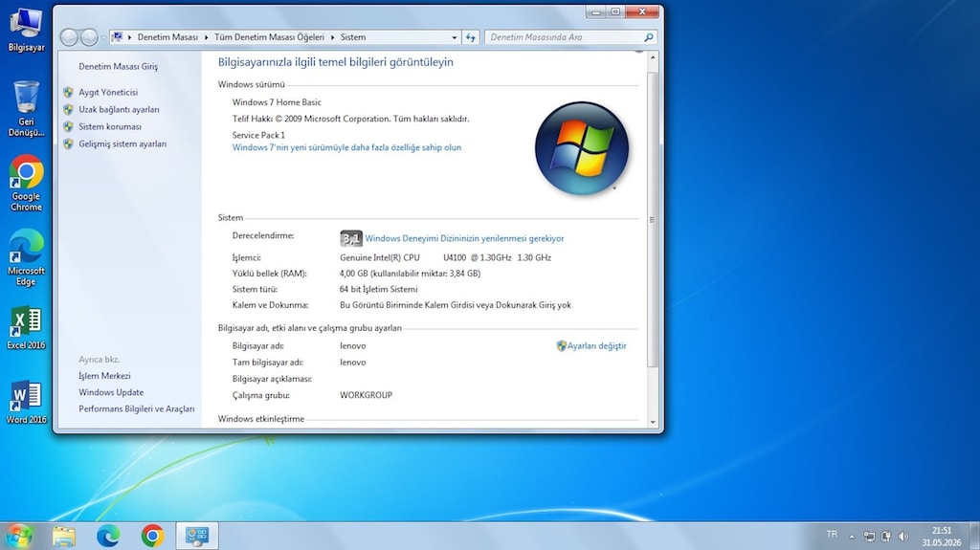Click the 64 bit İşletim Sistemi value
This screenshot has height=550, width=980.
click(379, 290)
